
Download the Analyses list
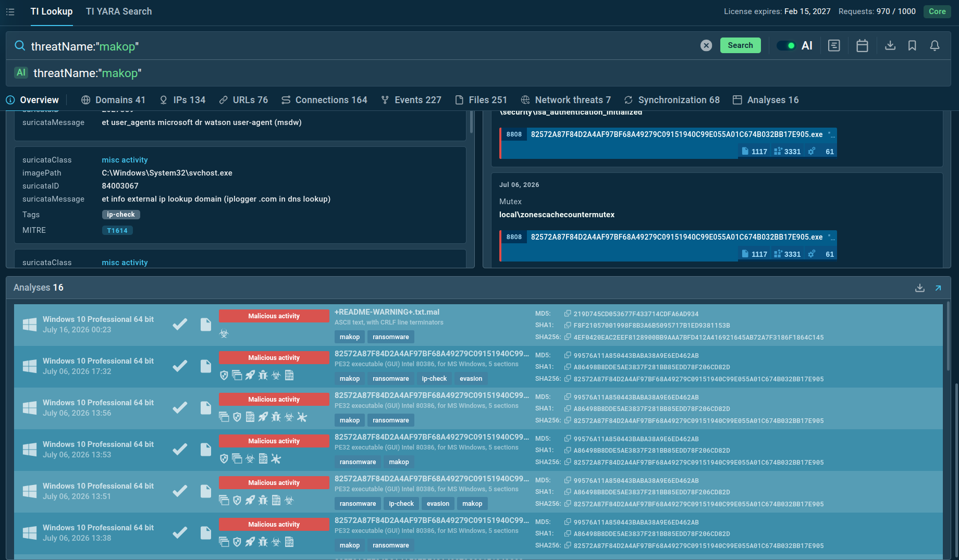click(x=920, y=288)
